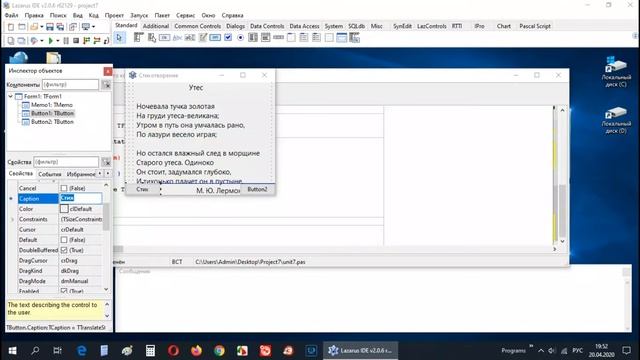The width and height of the screenshot is (640, 360).
Task: Click the New Unit toolbar icon
Action: point(11,27)
